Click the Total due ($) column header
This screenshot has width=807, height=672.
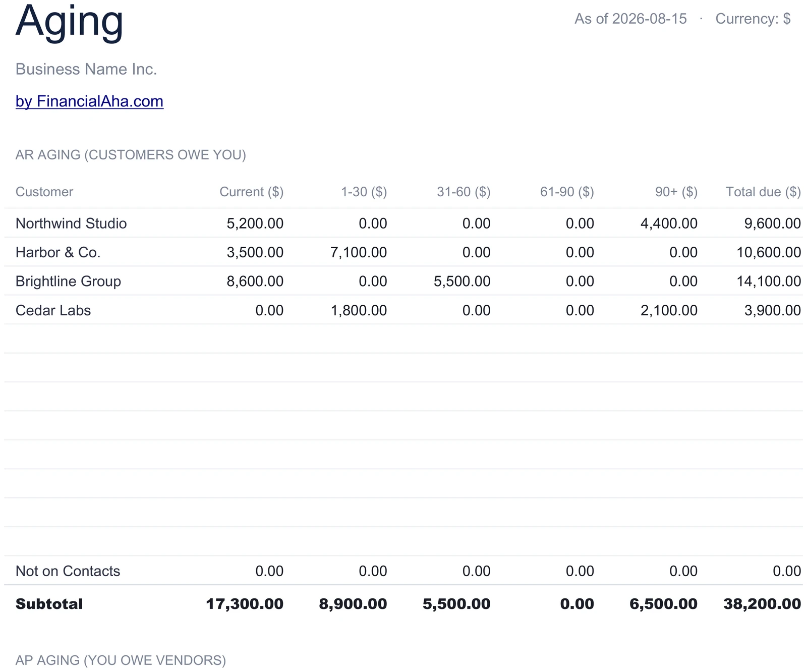point(763,192)
